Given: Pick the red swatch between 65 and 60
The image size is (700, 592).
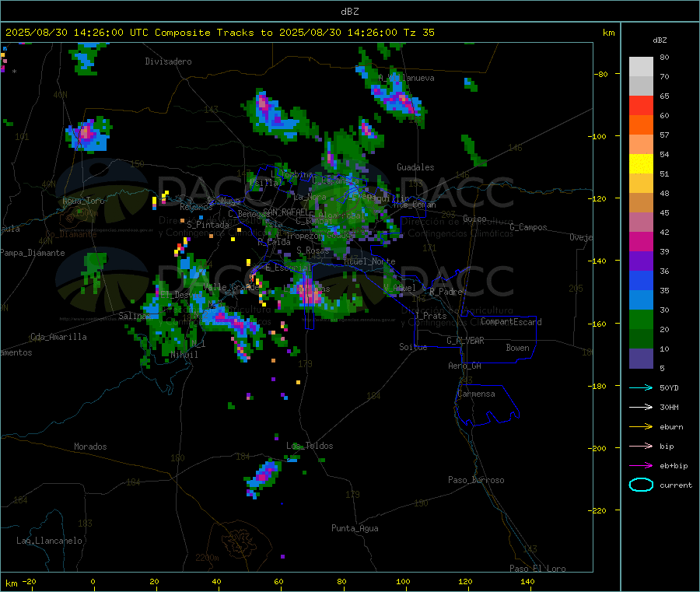Looking at the screenshot, I should point(641,105).
